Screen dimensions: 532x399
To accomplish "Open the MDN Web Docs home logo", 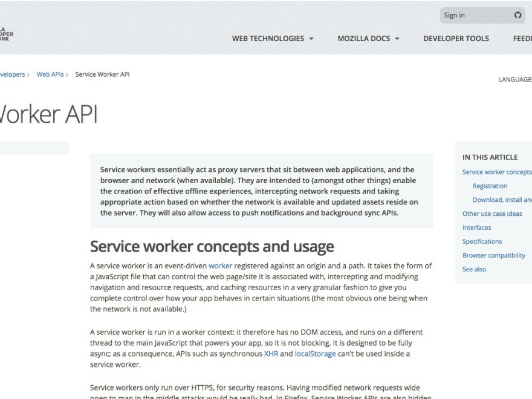I will [5, 33].
